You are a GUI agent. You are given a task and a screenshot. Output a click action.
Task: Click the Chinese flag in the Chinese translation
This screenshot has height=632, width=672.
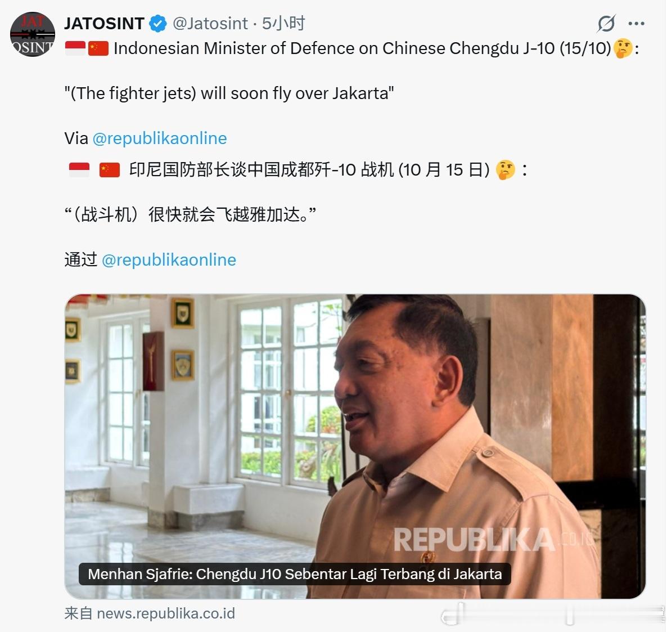110,170
